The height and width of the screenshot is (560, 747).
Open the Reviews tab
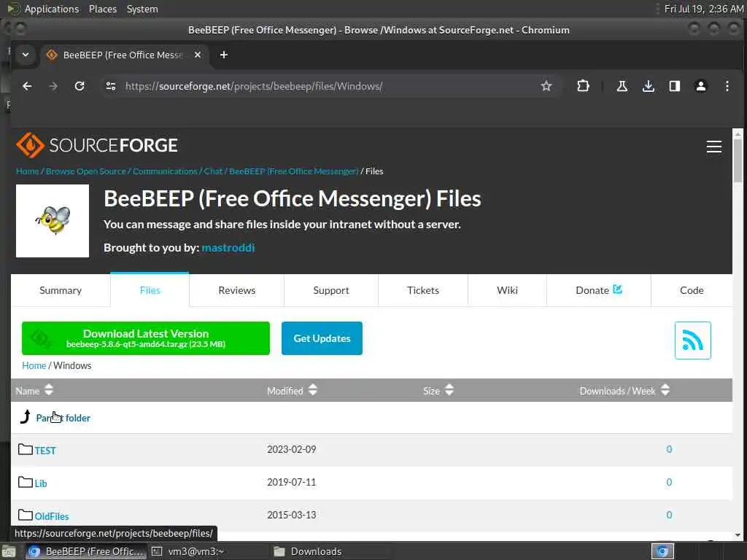[237, 290]
